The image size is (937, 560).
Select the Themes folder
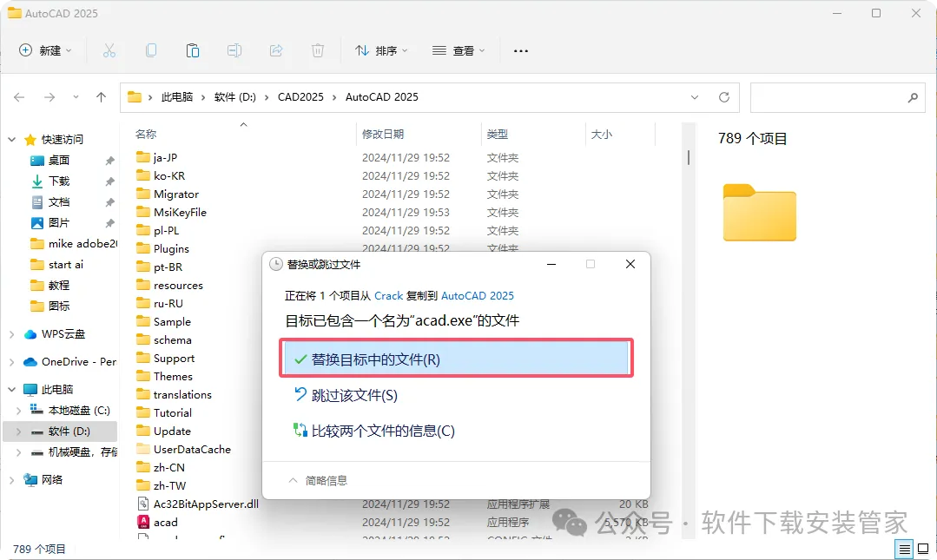click(x=173, y=376)
